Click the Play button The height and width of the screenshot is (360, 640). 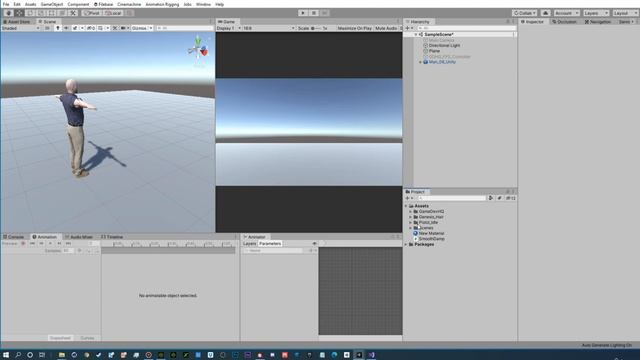coord(303,13)
